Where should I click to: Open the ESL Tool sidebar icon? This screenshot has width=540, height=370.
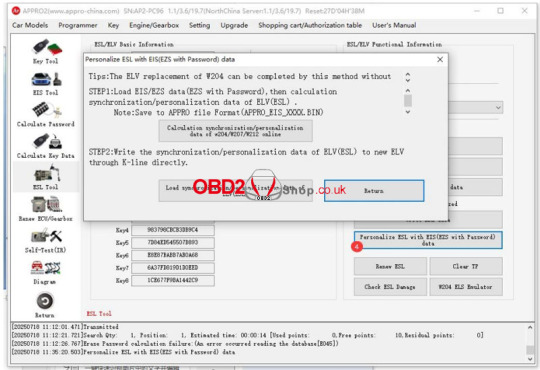point(46,177)
